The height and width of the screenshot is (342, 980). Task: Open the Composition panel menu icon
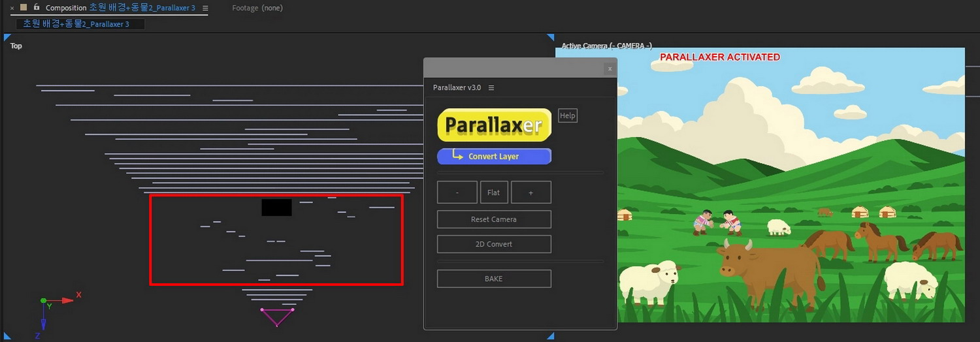tap(205, 8)
